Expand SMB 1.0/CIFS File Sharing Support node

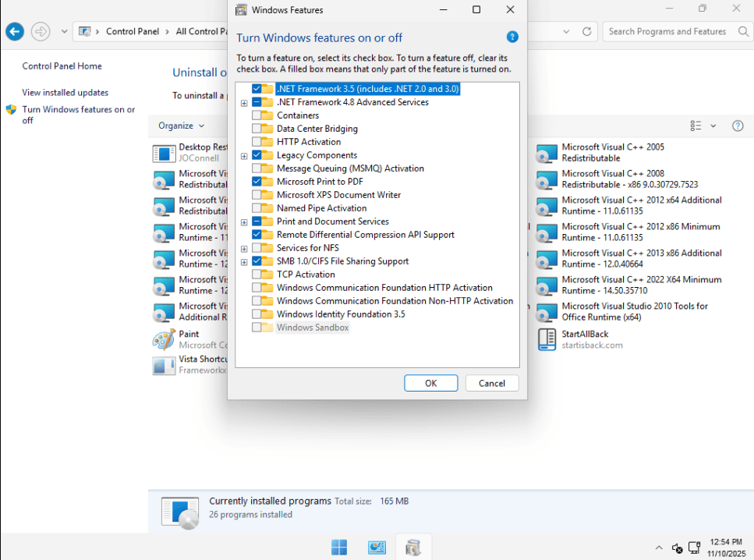click(244, 262)
